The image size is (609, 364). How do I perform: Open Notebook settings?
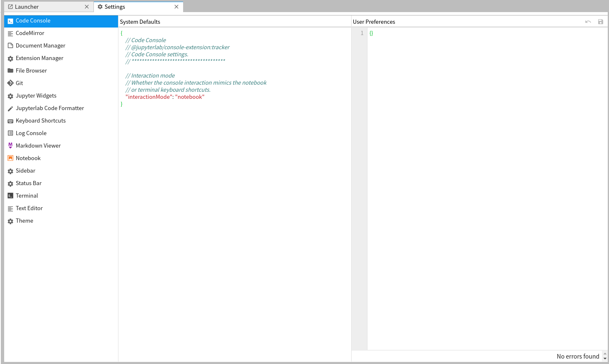click(x=61, y=158)
